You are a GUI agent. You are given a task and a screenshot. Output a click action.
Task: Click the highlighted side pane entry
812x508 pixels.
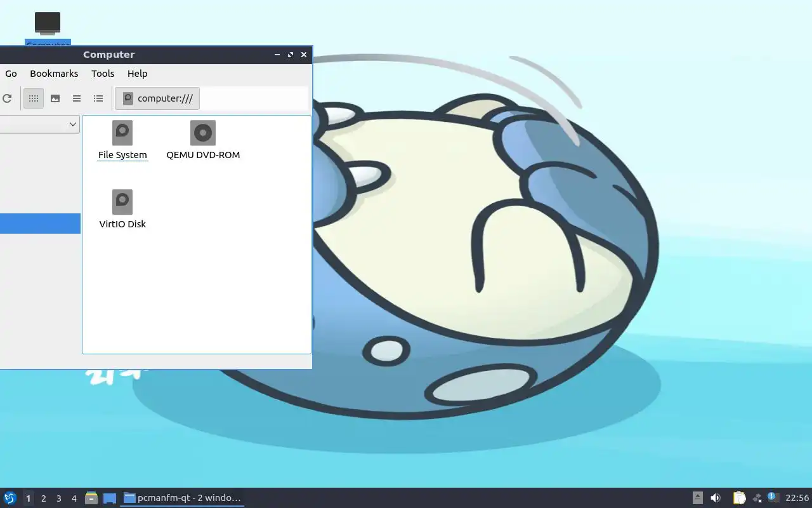(x=40, y=224)
